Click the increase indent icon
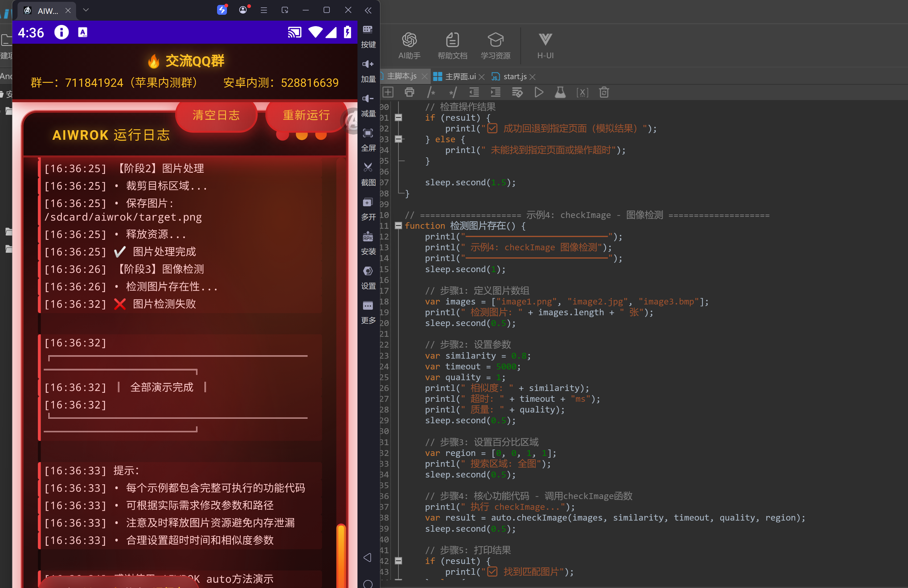The width and height of the screenshot is (908, 588). (495, 92)
